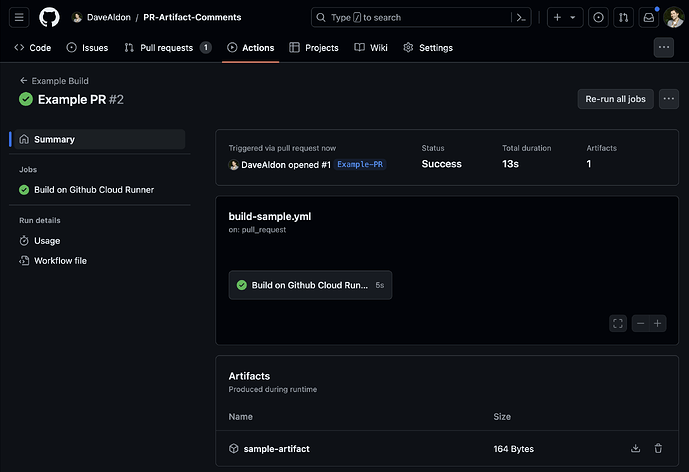
Task: Open the Workflow file sidebar item
Action: pos(60,261)
